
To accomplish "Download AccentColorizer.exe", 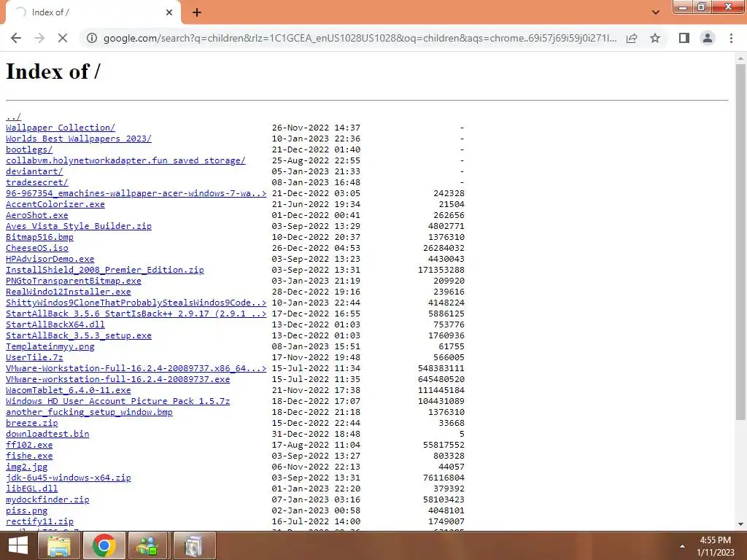I will [55, 204].
